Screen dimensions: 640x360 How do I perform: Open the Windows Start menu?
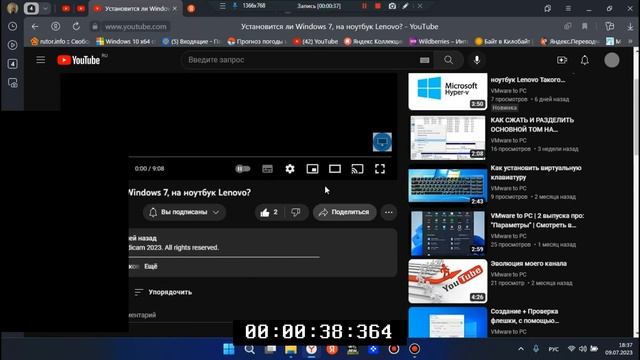coord(229,349)
